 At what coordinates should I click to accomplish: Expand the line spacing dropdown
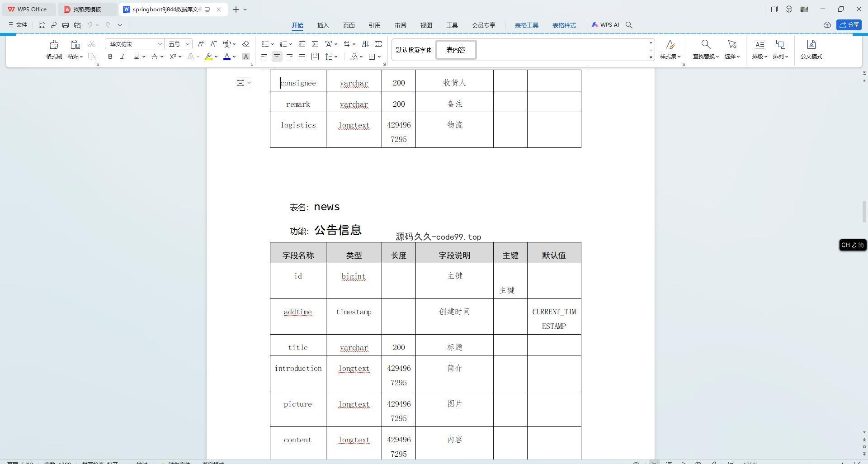336,57
